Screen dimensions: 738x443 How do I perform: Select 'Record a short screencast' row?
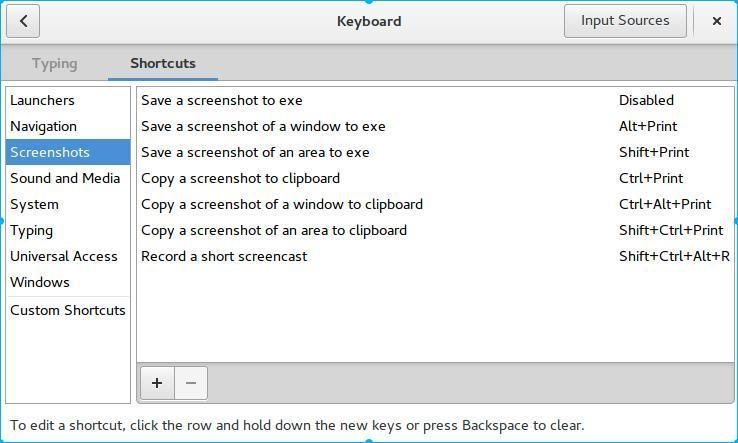pos(435,257)
